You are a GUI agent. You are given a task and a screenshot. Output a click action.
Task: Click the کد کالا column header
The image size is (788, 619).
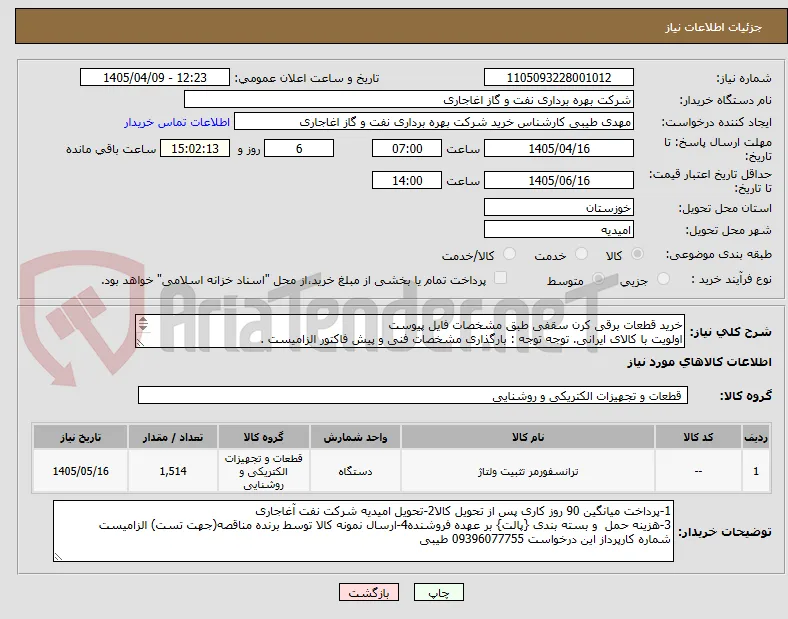tap(698, 437)
